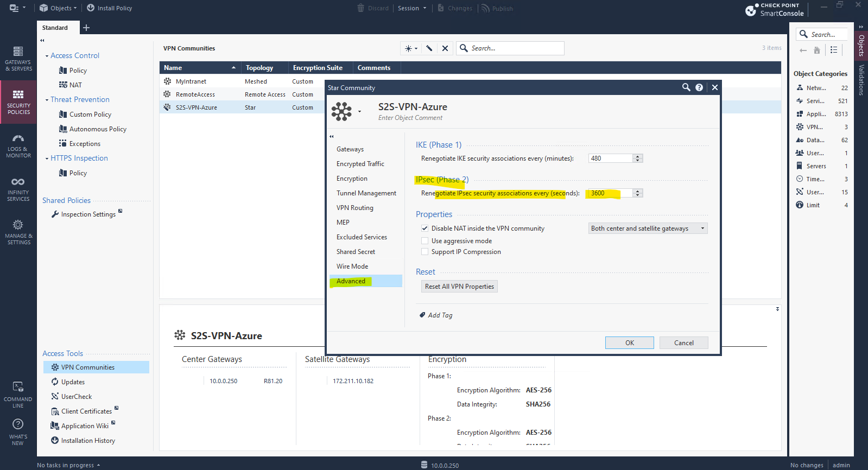Screen dimensions: 868x470
Task: Enable Support IP Compression checkbox
Action: click(x=425, y=252)
